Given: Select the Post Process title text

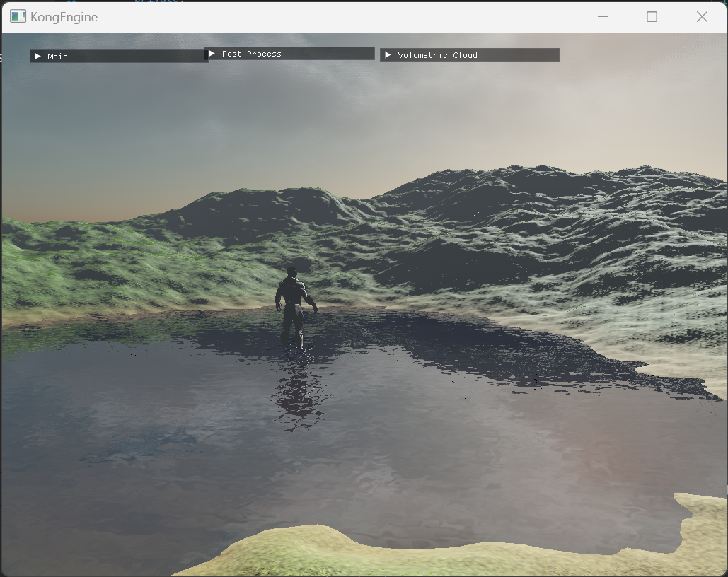Looking at the screenshot, I should 252,54.
